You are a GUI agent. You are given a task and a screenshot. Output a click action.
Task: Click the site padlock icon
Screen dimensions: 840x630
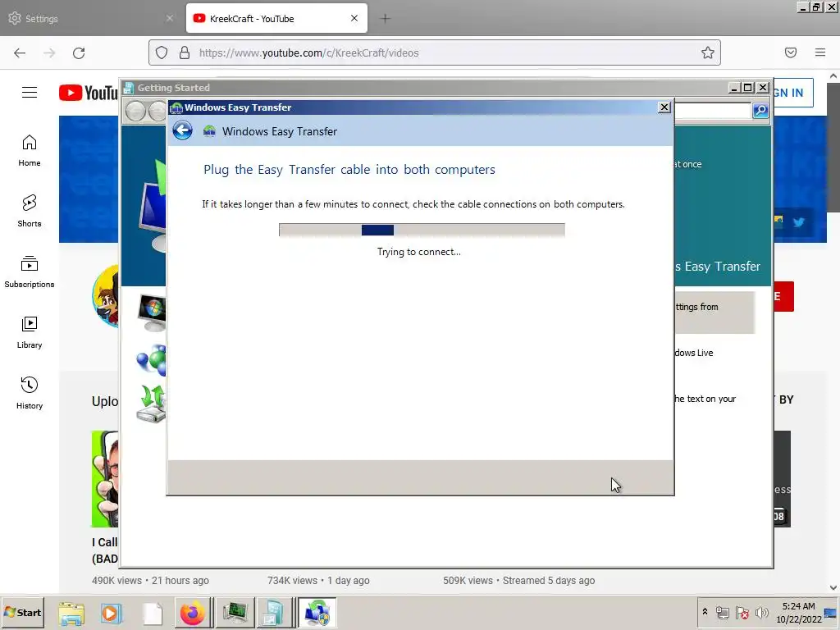[185, 52]
